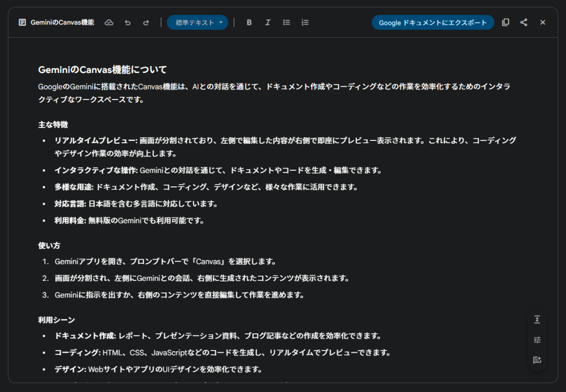Redo the last undone edit
Image resolution: width=566 pixels, height=392 pixels.
[x=146, y=23]
